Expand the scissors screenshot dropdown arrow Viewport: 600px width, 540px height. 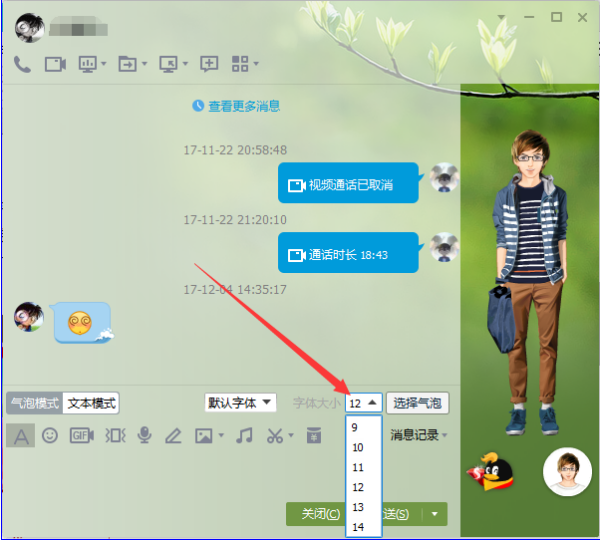pos(291,435)
